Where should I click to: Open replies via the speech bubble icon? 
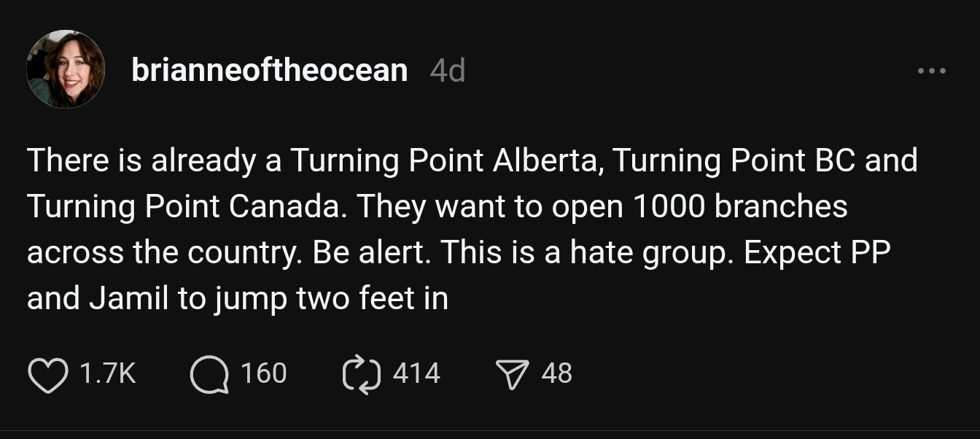[209, 374]
